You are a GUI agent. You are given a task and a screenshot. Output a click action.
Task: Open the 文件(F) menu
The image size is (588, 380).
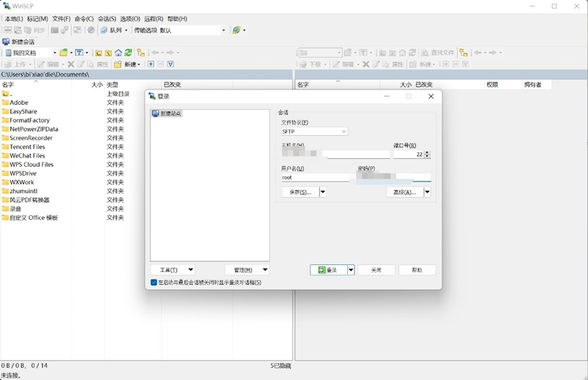click(x=61, y=19)
